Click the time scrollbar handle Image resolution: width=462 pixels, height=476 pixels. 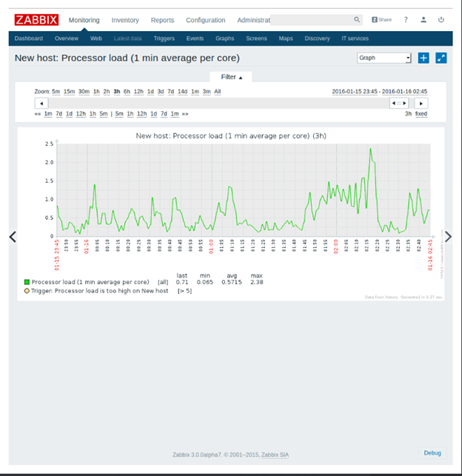pos(399,103)
